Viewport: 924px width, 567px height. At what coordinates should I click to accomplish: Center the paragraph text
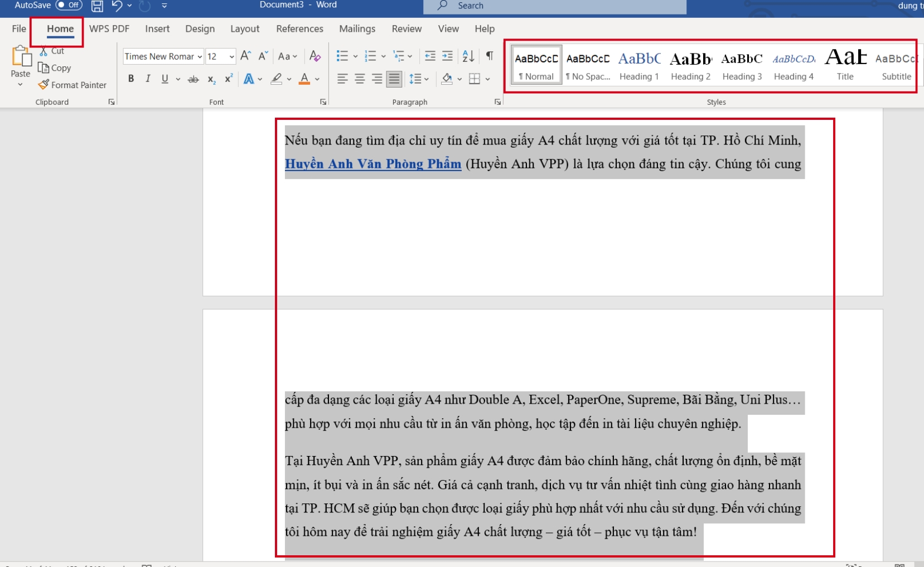click(360, 79)
